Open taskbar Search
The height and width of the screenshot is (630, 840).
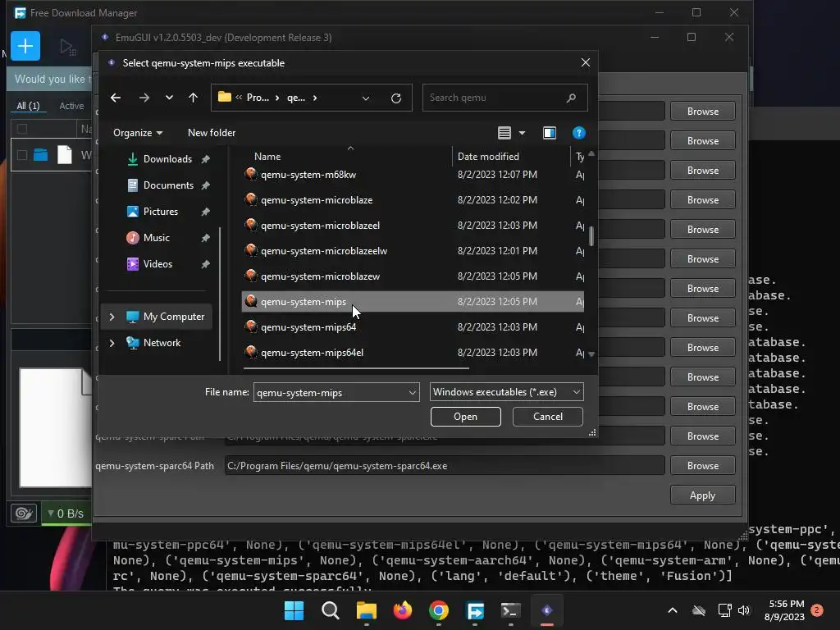(x=330, y=610)
